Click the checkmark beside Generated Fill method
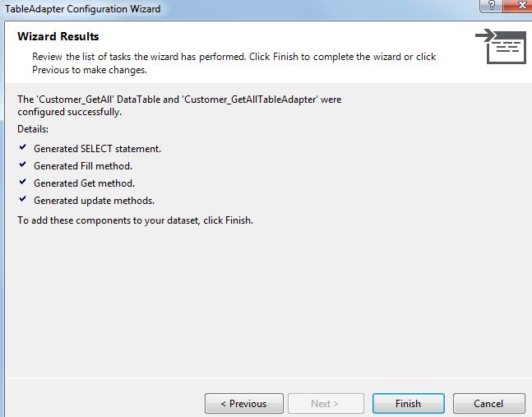 pos(22,165)
